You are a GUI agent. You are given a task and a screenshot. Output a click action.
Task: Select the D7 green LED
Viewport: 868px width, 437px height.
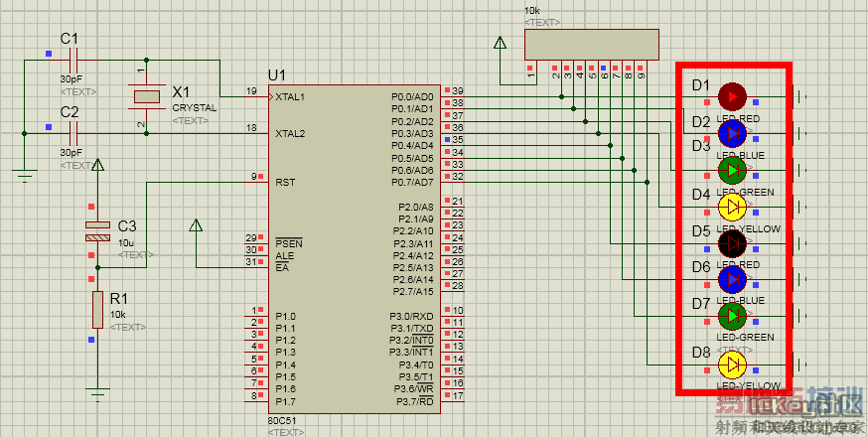coord(732,316)
